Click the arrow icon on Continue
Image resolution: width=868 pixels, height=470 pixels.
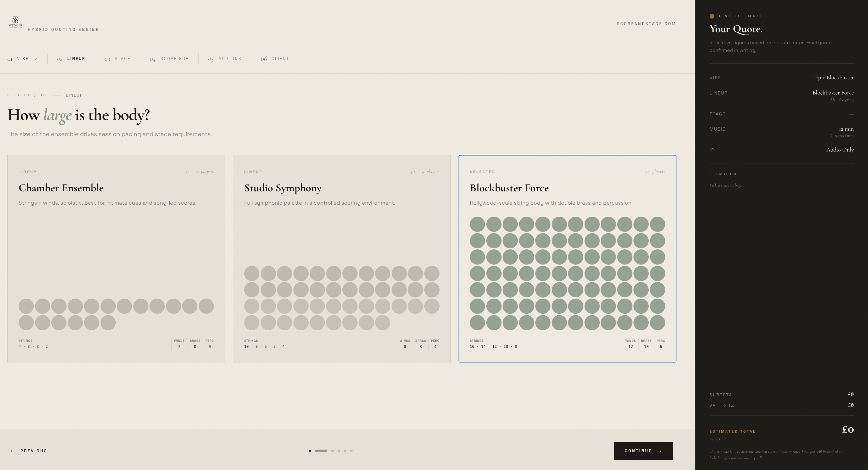point(659,451)
